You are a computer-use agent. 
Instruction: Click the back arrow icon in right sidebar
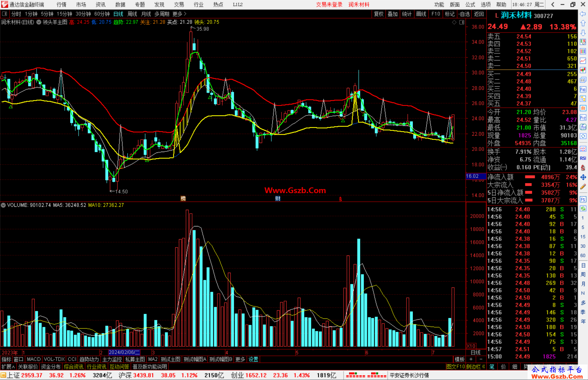coord(583,14)
